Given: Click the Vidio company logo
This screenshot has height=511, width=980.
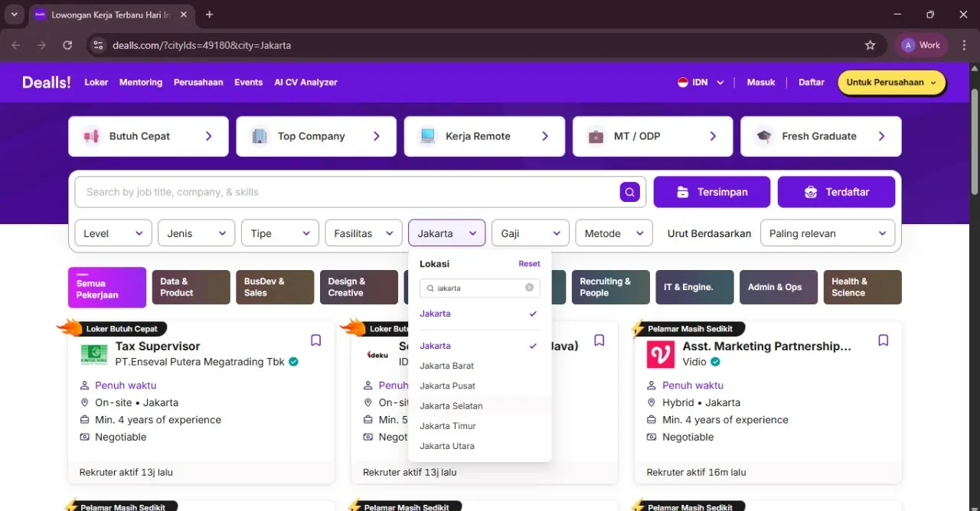Looking at the screenshot, I should (661, 354).
